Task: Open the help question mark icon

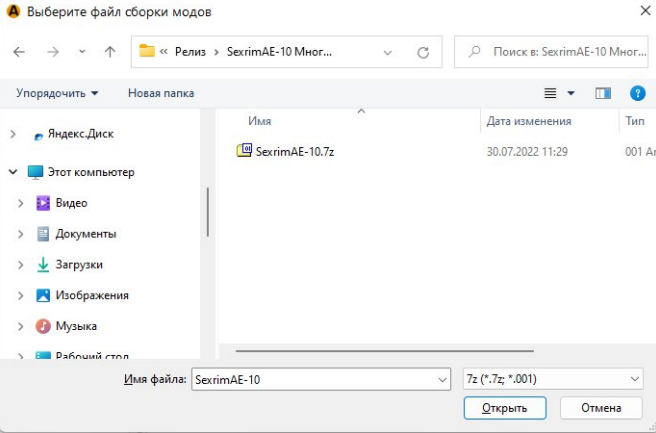Action: 637,93
